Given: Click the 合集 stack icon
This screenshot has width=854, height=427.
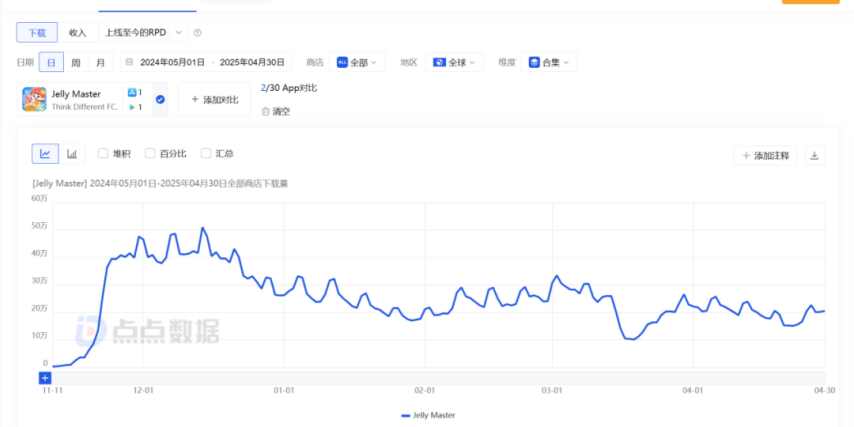Looking at the screenshot, I should pos(534,62).
